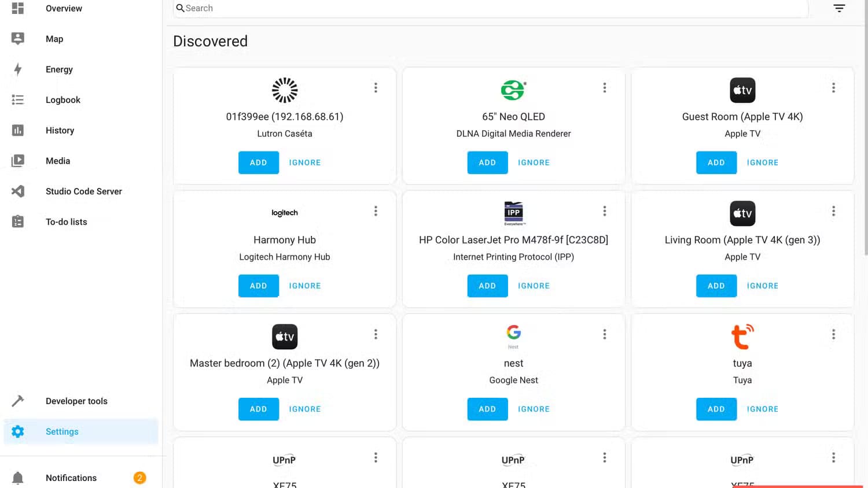Image resolution: width=868 pixels, height=488 pixels.
Task: Click the History chart icon
Action: [x=18, y=131]
